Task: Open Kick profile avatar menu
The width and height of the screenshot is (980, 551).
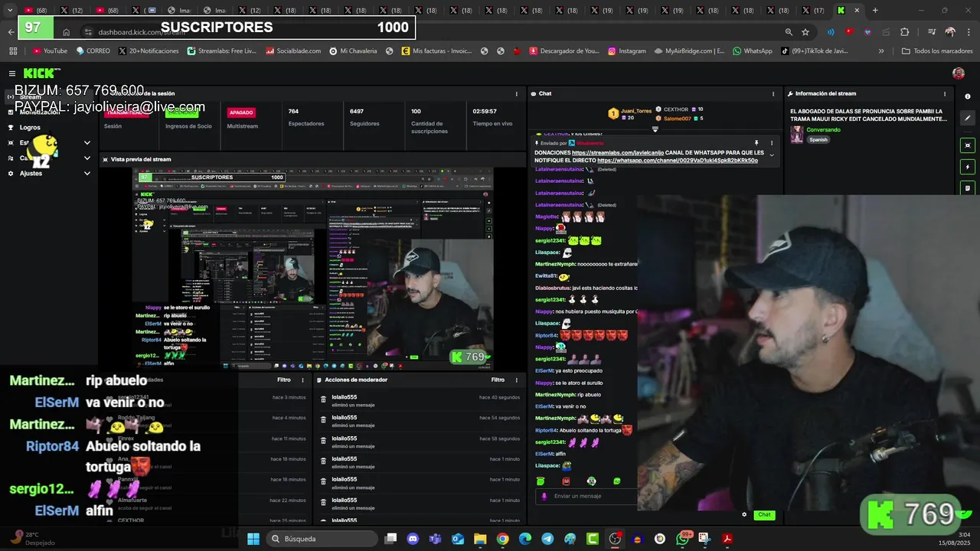Action: pos(959,73)
